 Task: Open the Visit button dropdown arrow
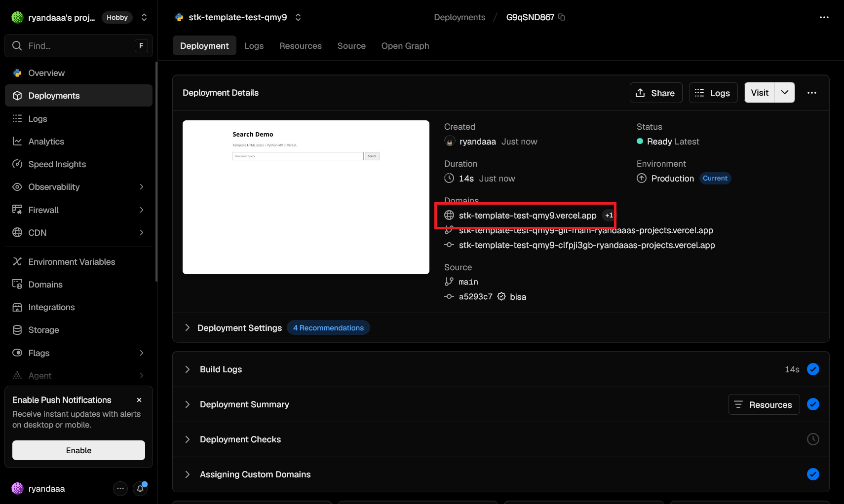(785, 93)
